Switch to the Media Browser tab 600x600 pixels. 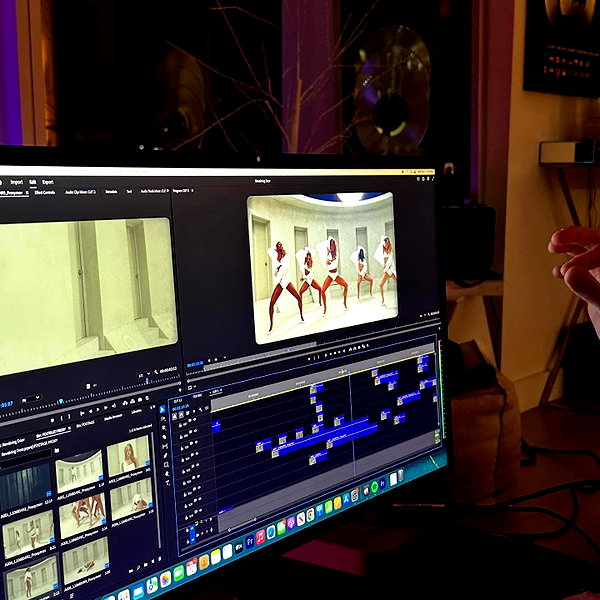click(113, 417)
